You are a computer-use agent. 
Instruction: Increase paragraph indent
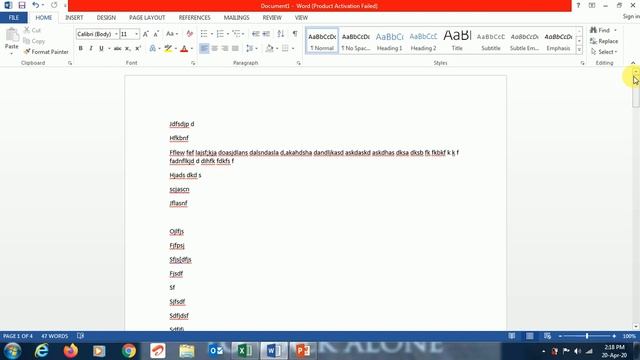pos(266,34)
